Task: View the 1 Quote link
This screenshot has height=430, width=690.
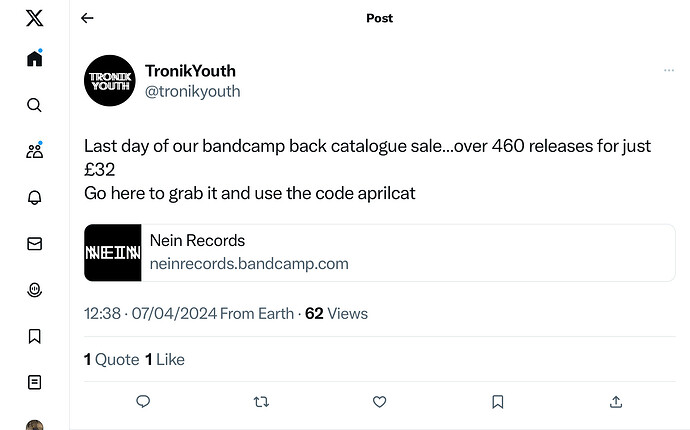Action: pos(111,359)
